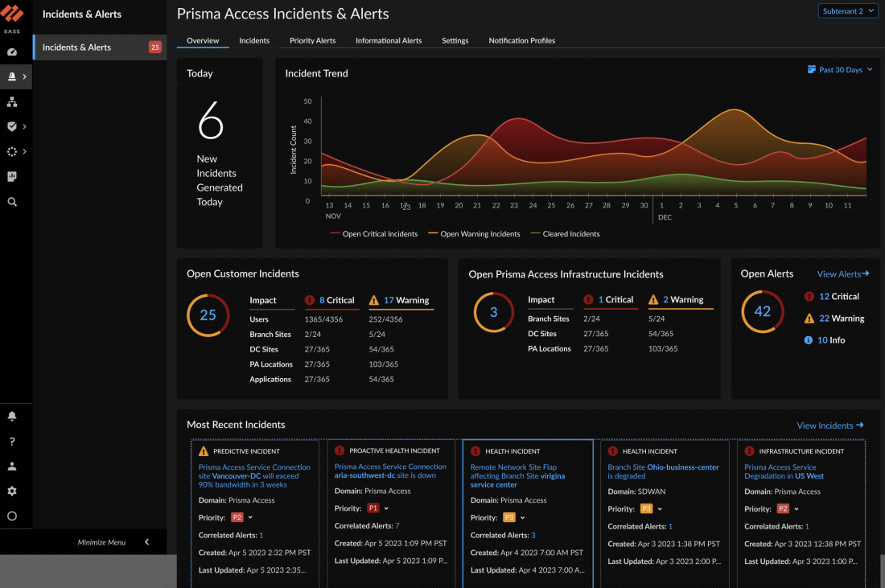Open the Settings gear in the sidebar

(x=12, y=490)
